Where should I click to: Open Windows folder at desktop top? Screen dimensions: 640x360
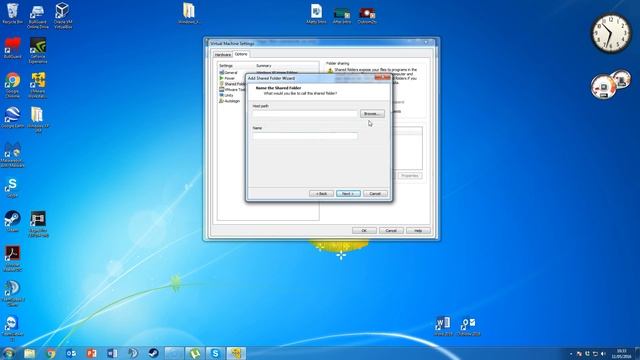point(189,13)
